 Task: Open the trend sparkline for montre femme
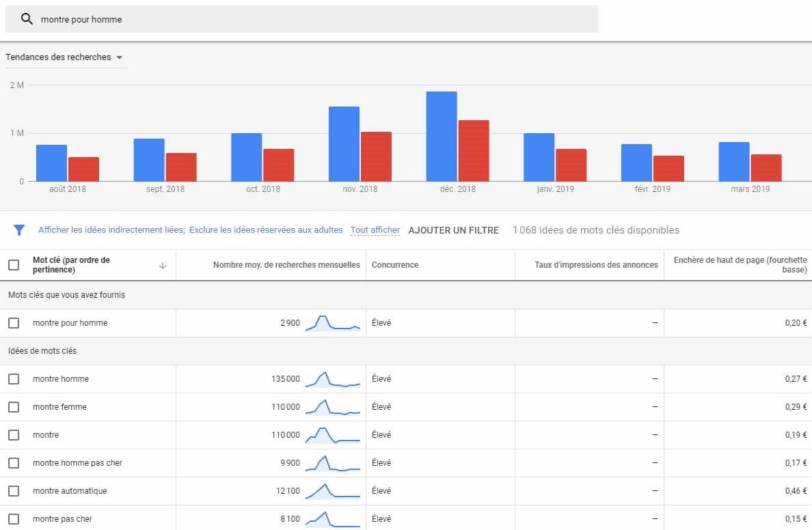pos(332,407)
